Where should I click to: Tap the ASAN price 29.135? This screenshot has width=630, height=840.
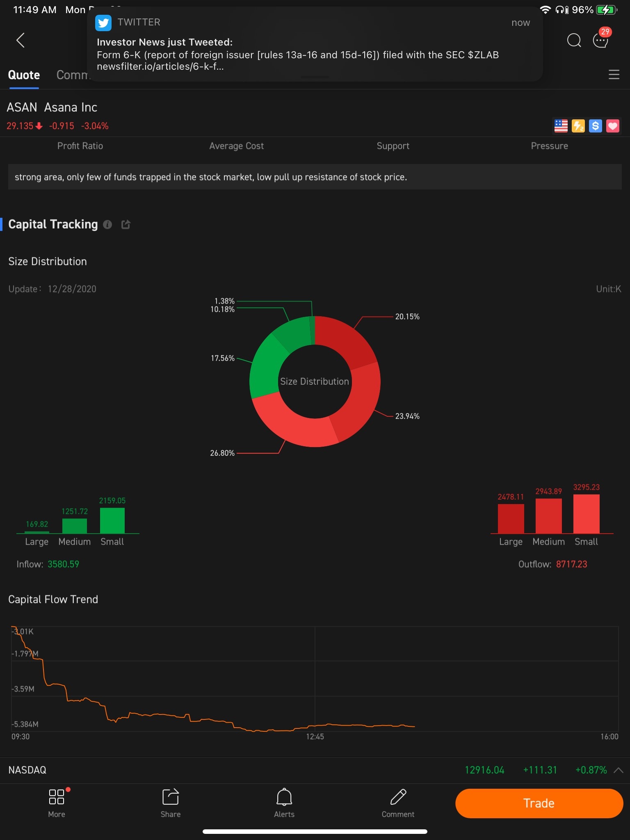click(20, 126)
